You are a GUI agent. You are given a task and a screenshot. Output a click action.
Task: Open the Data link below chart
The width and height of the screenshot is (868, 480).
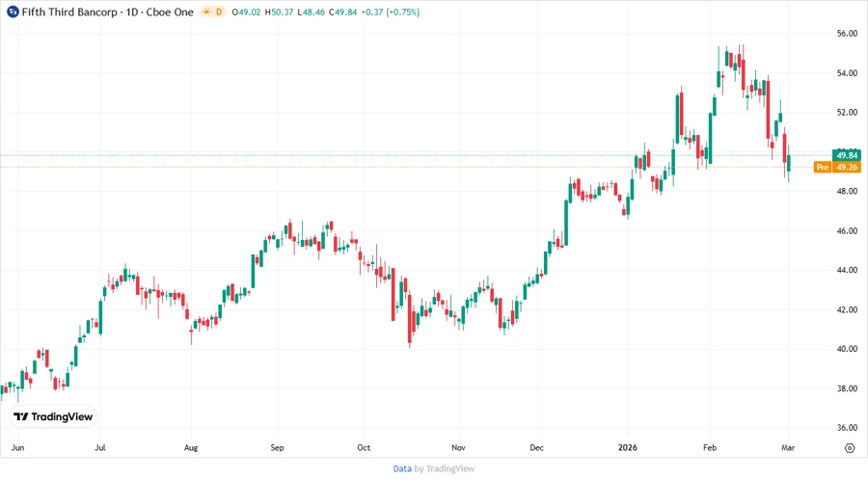(x=402, y=469)
